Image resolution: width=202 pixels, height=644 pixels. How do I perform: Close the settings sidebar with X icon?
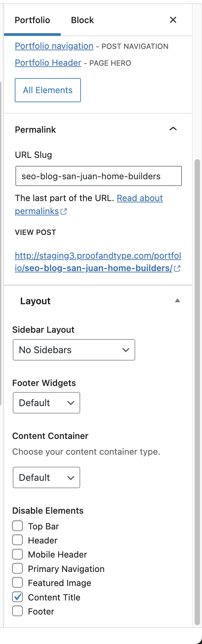[173, 20]
